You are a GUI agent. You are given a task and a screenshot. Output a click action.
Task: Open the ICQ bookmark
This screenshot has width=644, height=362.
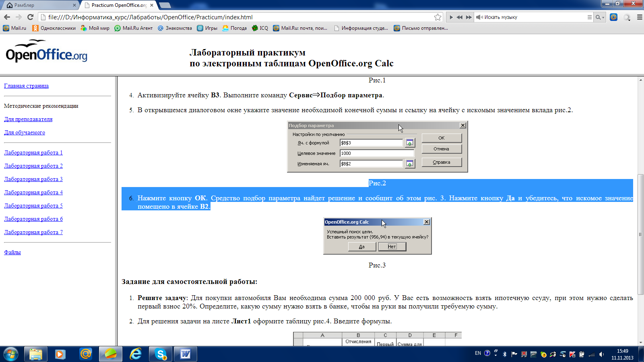click(x=260, y=28)
